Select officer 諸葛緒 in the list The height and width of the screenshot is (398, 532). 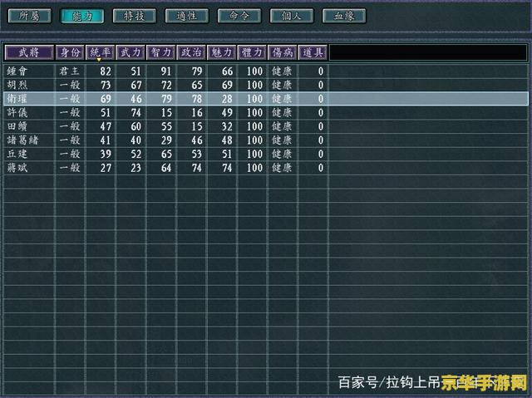22,140
